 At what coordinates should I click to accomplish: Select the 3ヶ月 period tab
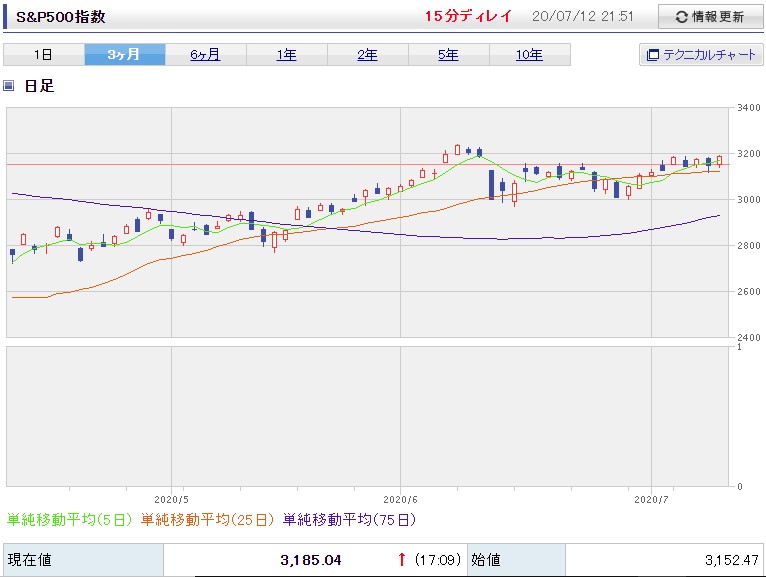[x=125, y=54]
